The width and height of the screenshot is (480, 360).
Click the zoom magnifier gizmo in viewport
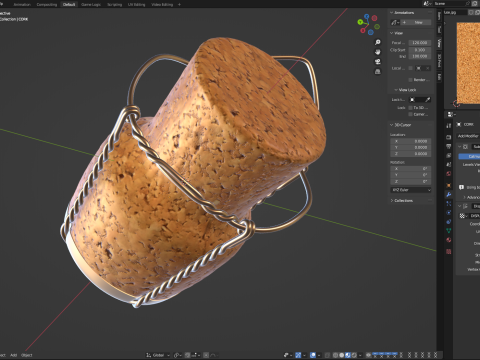coord(378,42)
